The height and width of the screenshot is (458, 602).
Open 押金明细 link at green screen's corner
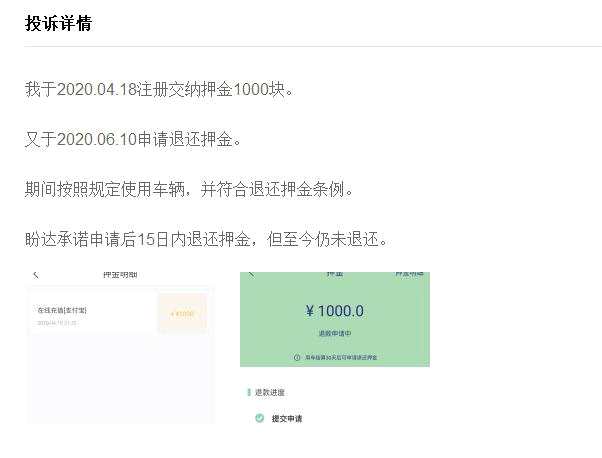click(x=409, y=274)
